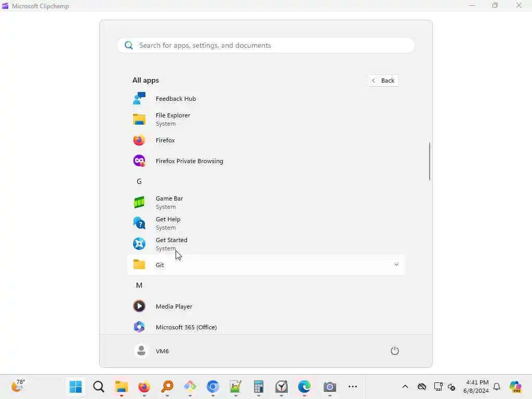Image resolution: width=532 pixels, height=399 pixels.
Task: Click the muted volume tray icon
Action: pos(451,387)
